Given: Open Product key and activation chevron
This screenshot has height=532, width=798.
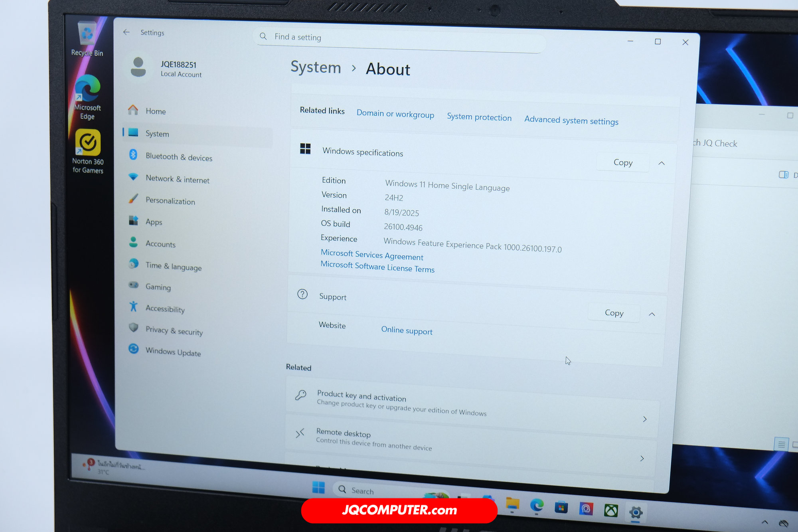Looking at the screenshot, I should tap(644, 419).
